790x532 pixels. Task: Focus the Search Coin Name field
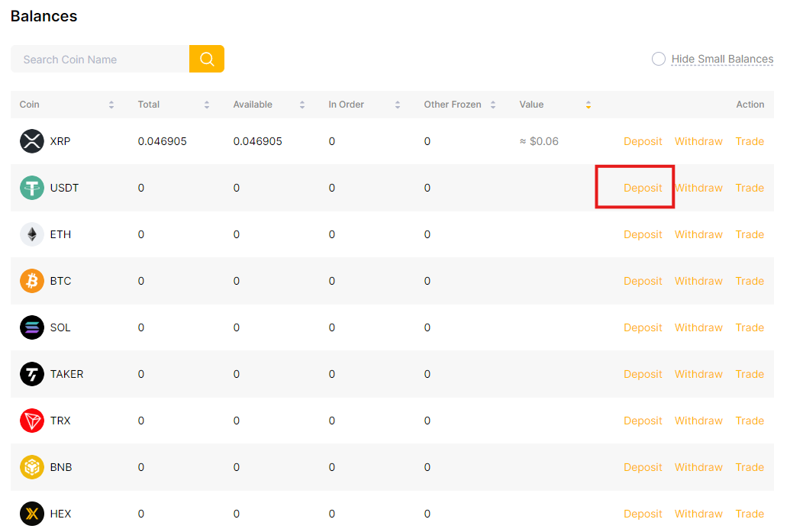click(100, 59)
